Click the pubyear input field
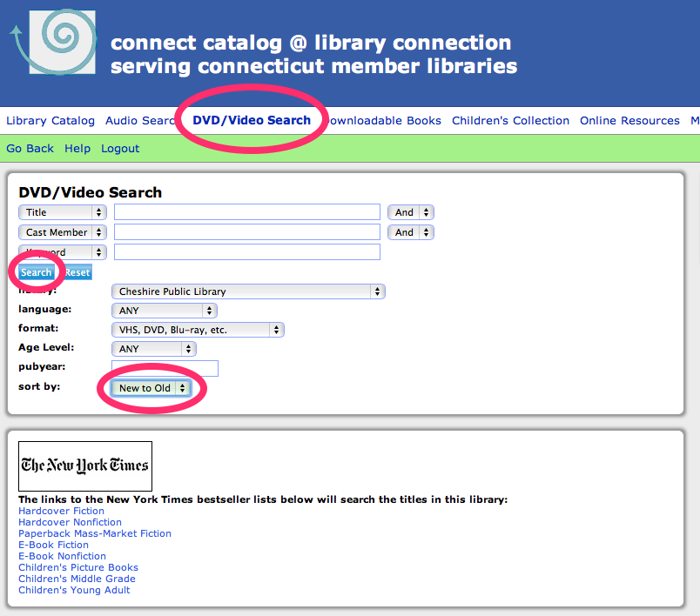Viewport: 700px width, 616px height. (x=165, y=368)
